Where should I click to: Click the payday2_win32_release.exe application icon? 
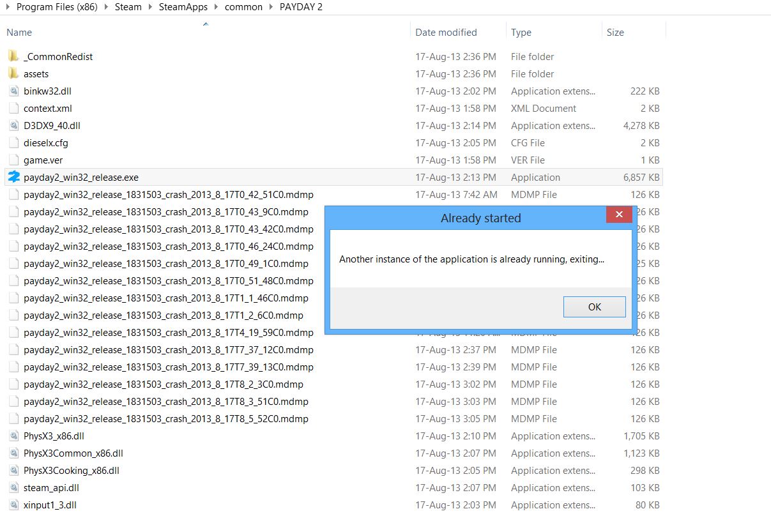pyautogui.click(x=13, y=177)
